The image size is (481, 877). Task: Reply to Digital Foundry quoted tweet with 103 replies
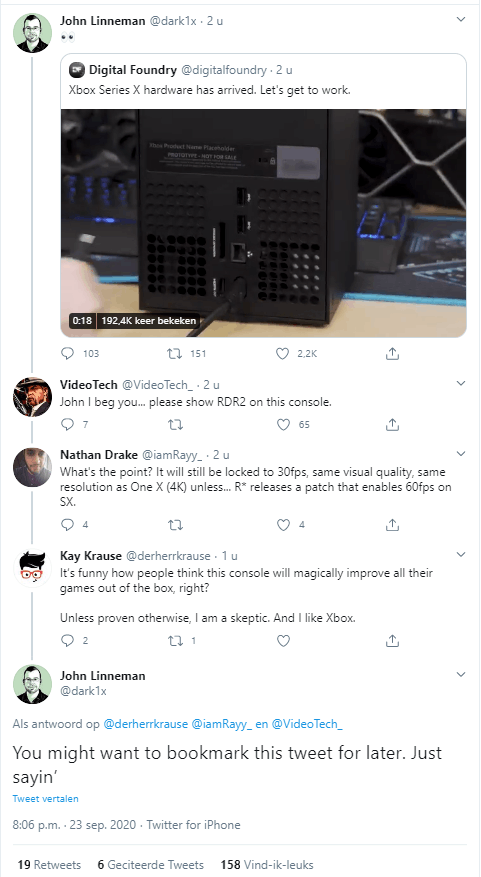tap(67, 353)
